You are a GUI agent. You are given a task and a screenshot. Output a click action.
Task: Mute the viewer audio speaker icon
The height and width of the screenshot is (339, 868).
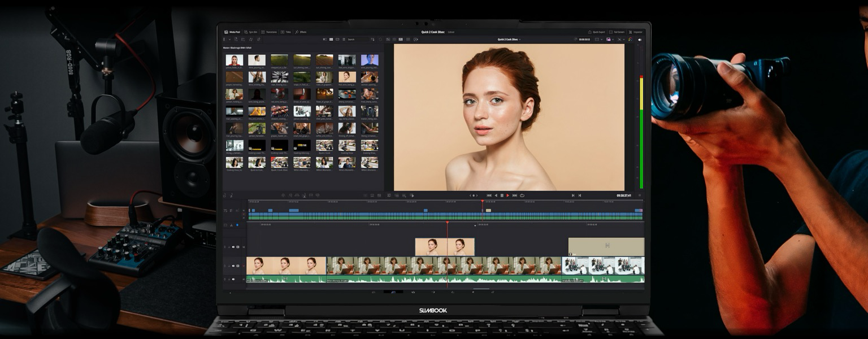pos(640,40)
